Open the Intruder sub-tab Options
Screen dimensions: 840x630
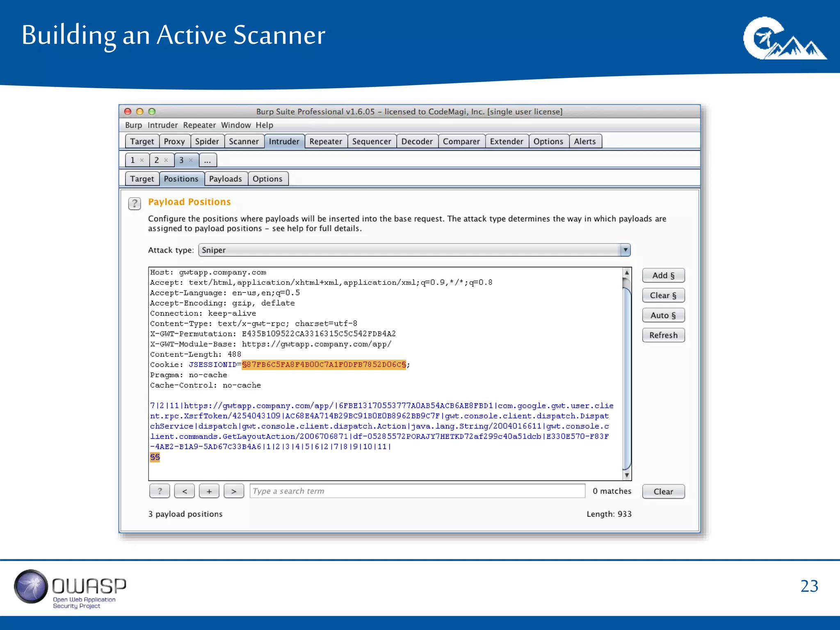coord(267,179)
